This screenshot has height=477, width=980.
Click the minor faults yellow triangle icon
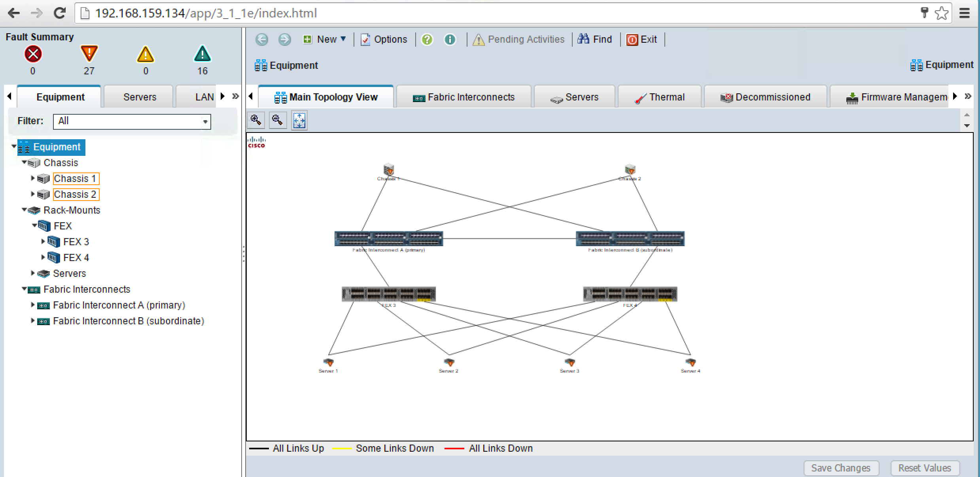146,54
